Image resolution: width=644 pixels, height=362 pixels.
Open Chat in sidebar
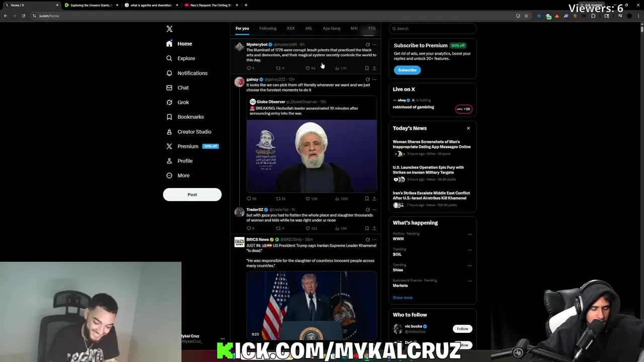[178, 87]
